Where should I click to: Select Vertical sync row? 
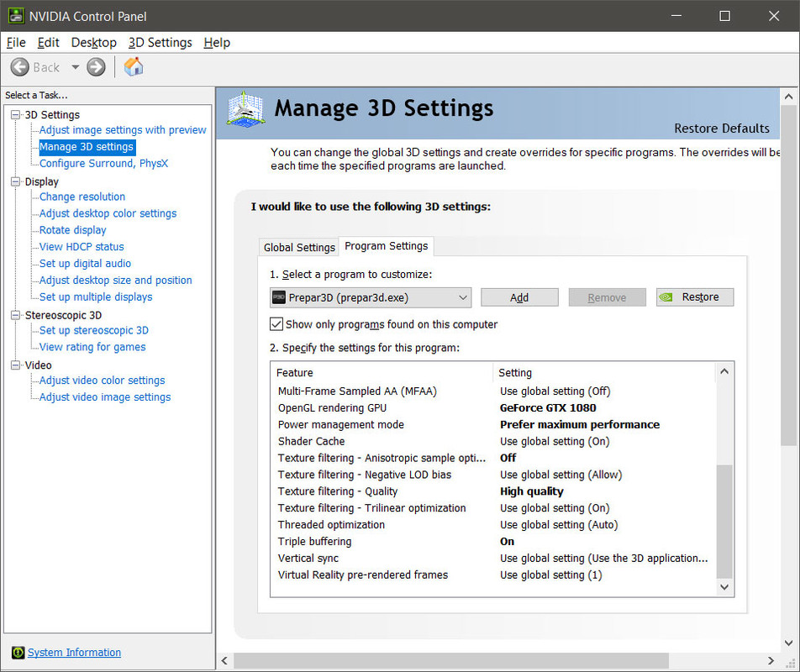click(492, 559)
